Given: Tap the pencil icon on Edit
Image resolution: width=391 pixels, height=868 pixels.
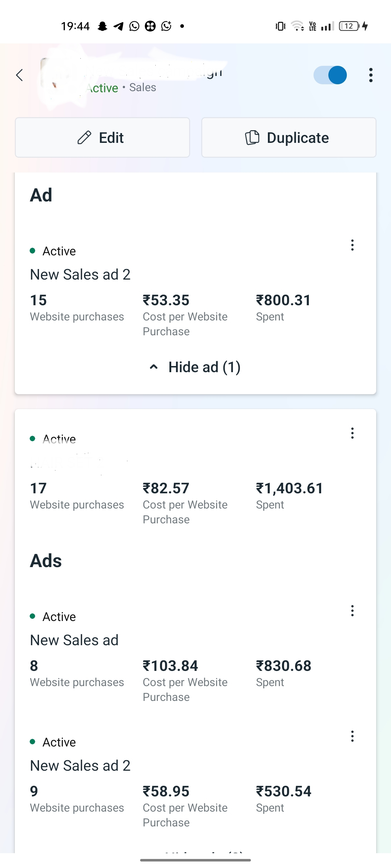Looking at the screenshot, I should (x=84, y=138).
